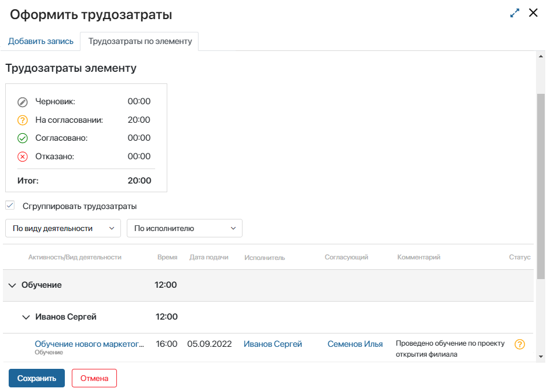Click the На согласовании 20:00 value
This screenshot has height=392, width=547.
139,120
